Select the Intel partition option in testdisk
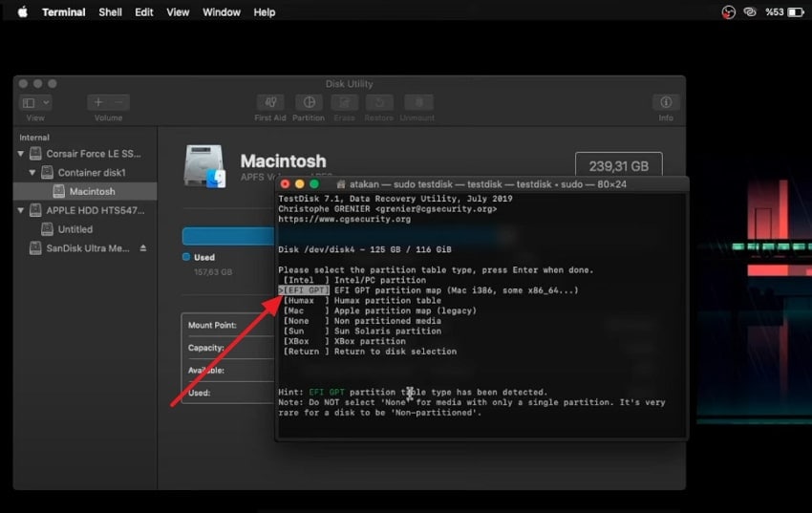The width and height of the screenshot is (812, 513). coord(354,280)
